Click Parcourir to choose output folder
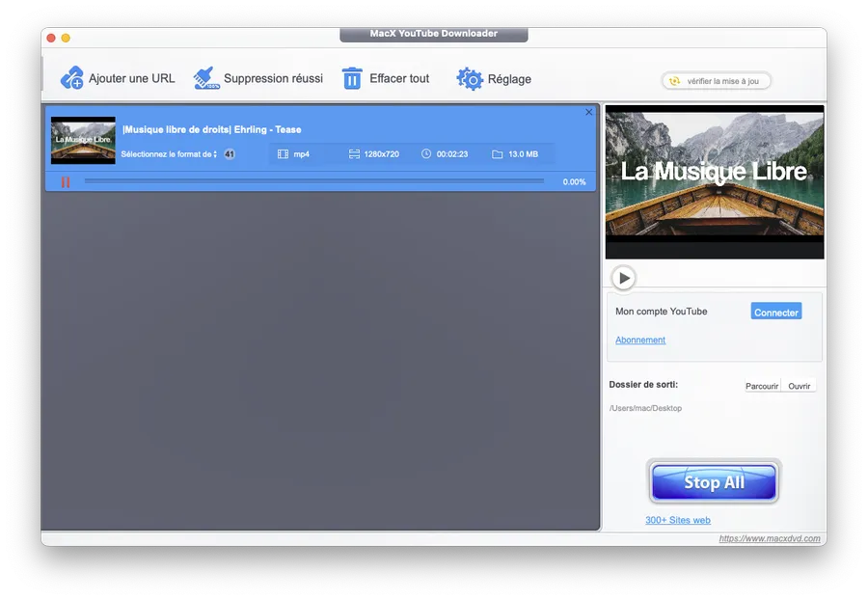The height and width of the screenshot is (600, 868). tap(762, 387)
